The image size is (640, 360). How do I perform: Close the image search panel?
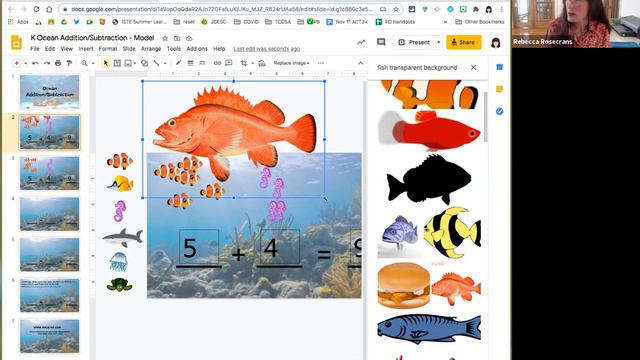coord(473,67)
